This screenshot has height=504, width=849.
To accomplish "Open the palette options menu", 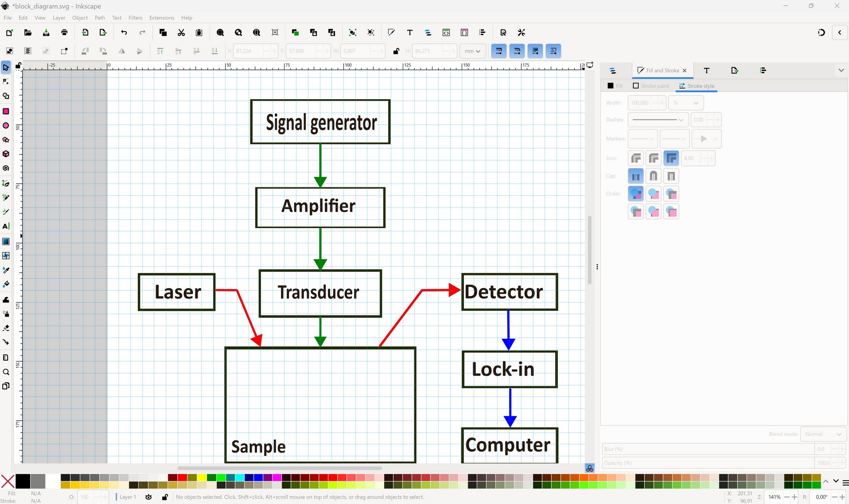I will [x=845, y=482].
